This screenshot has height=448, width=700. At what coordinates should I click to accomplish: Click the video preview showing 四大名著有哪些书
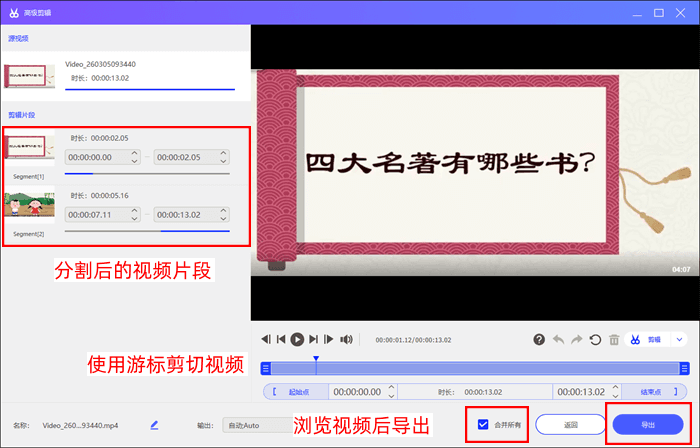(475, 173)
